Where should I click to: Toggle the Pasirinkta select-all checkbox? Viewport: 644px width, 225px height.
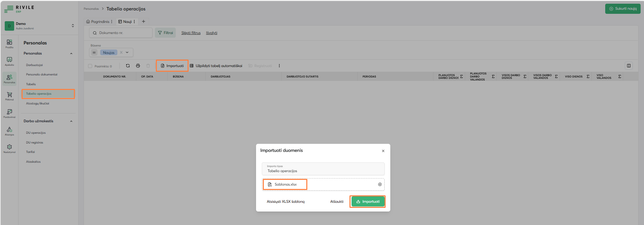(x=90, y=66)
